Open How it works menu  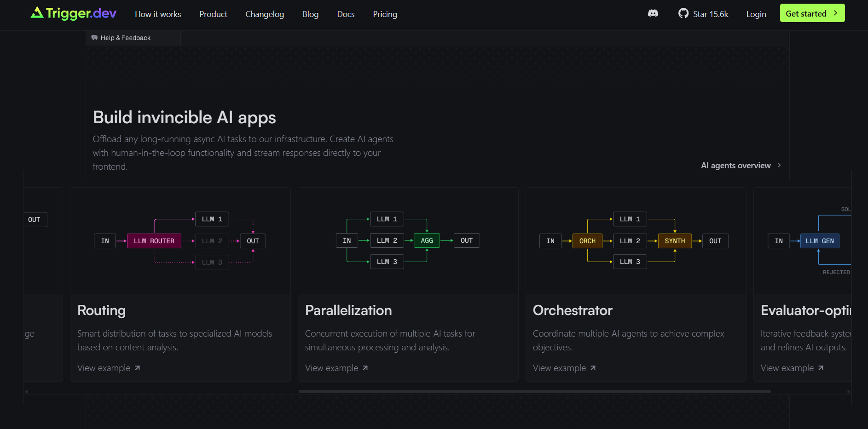(x=158, y=14)
